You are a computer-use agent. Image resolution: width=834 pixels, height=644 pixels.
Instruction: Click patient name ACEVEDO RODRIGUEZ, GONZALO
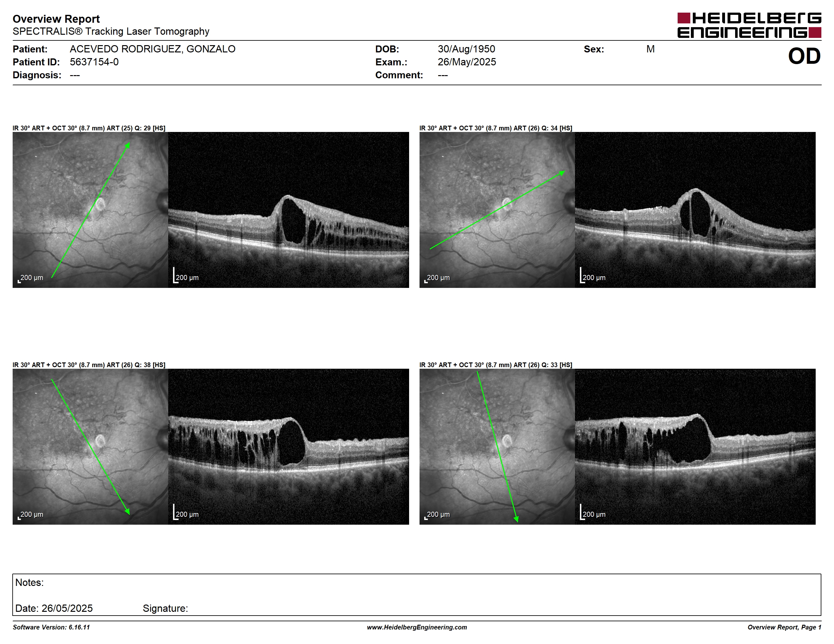tap(152, 49)
